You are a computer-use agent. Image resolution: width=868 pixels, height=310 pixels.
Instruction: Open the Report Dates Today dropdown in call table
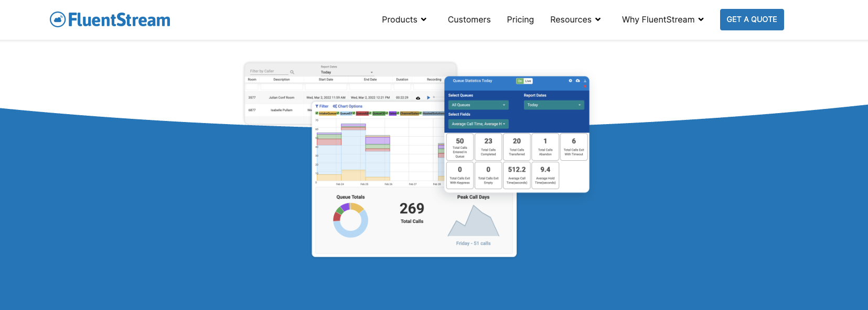click(x=347, y=72)
